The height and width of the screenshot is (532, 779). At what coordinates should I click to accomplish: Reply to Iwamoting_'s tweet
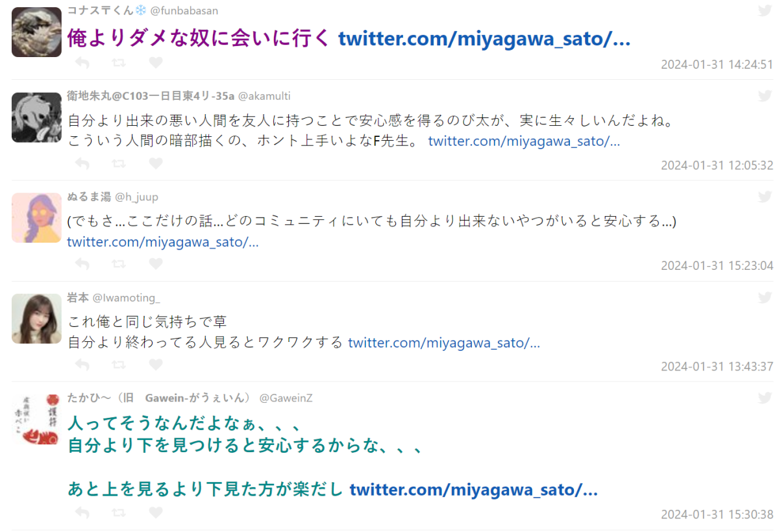(x=82, y=365)
